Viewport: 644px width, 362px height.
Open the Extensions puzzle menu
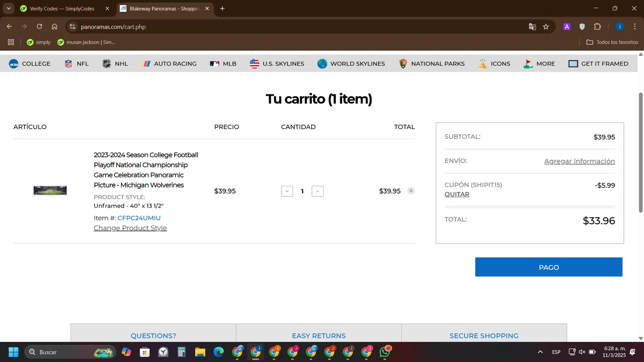(598, 27)
